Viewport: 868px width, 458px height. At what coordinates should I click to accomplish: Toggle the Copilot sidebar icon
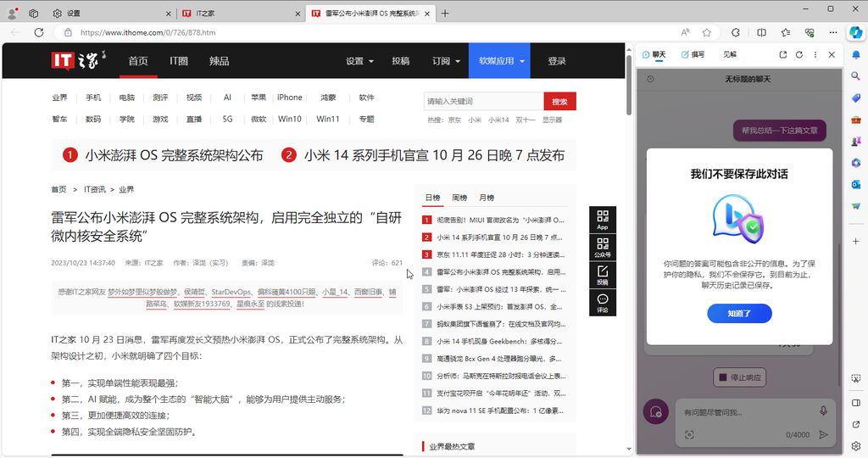click(856, 32)
